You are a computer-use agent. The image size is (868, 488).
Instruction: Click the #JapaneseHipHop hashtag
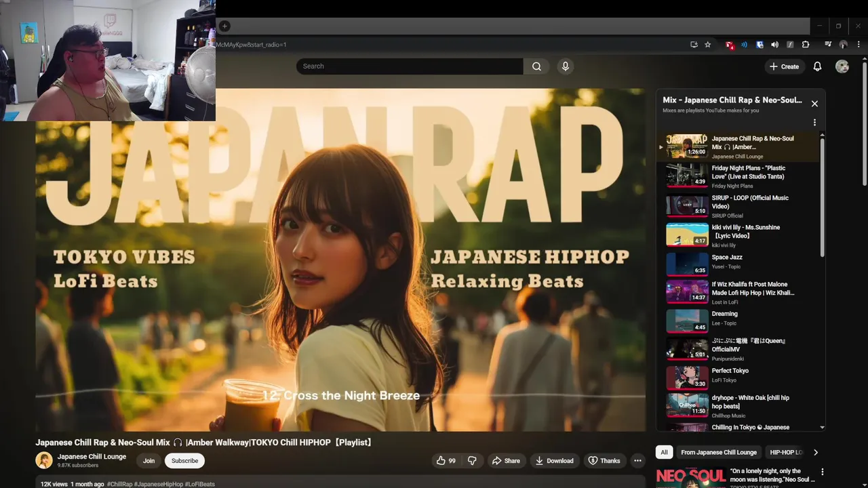[x=159, y=484]
